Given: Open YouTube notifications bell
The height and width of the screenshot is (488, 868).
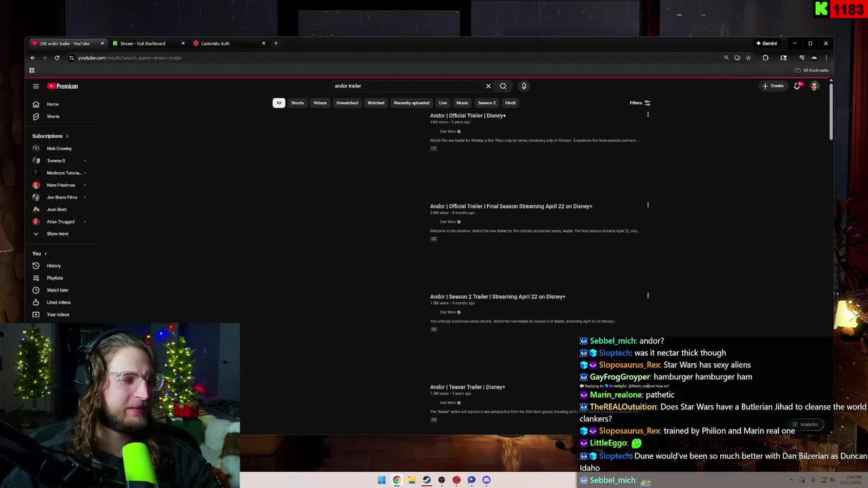Looking at the screenshot, I should [x=797, y=86].
